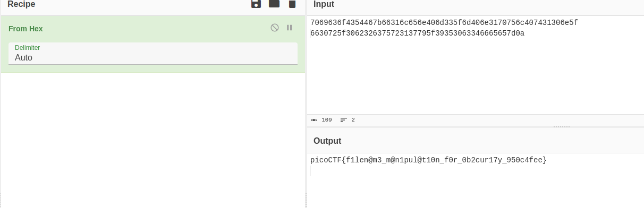
Task: Click the blank area of the output pane
Action: tap(476, 188)
